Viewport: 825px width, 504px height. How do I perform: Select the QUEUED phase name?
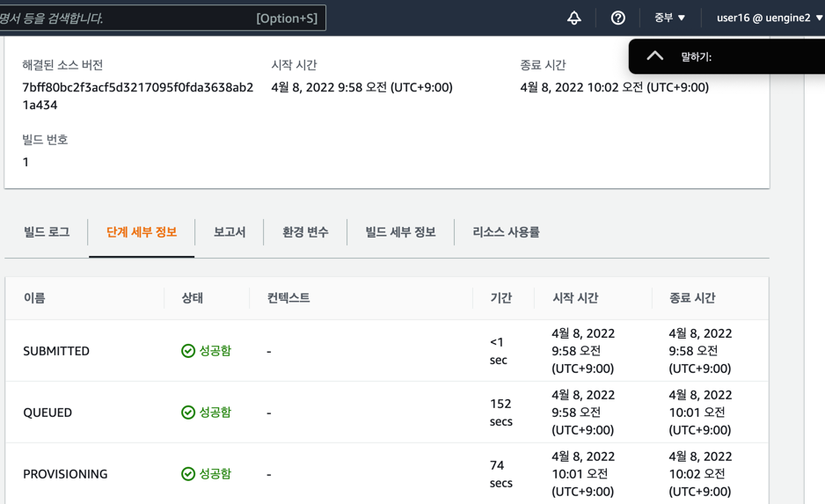(47, 413)
